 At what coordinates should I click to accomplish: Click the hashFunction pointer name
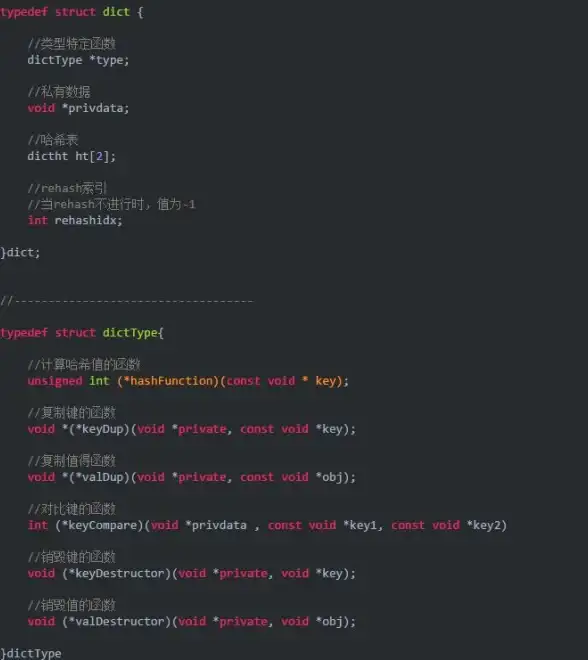click(168, 381)
